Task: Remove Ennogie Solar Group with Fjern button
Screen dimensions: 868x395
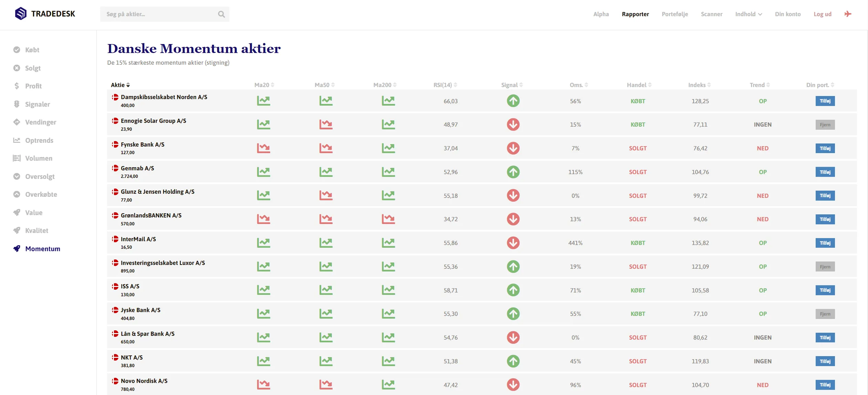Action: point(825,125)
